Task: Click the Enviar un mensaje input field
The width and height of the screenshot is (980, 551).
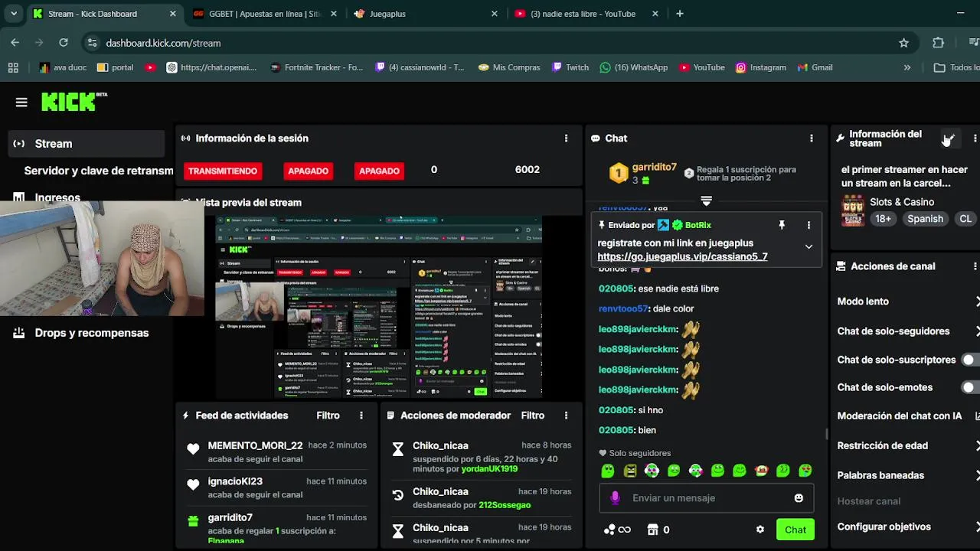Action: click(706, 498)
